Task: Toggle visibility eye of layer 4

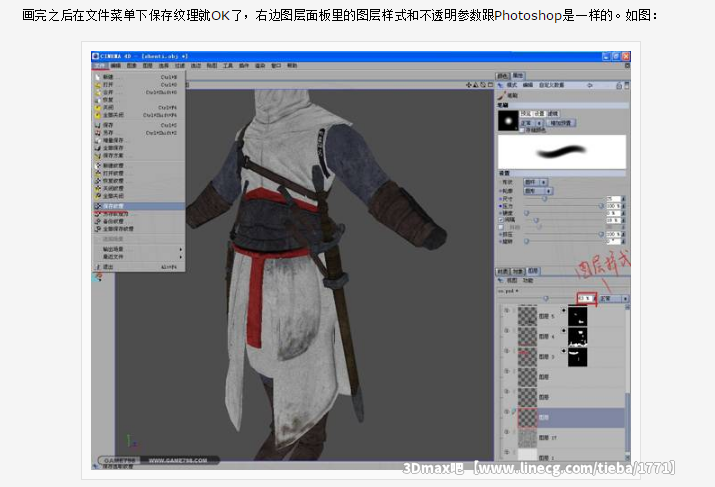Action: tap(506, 331)
